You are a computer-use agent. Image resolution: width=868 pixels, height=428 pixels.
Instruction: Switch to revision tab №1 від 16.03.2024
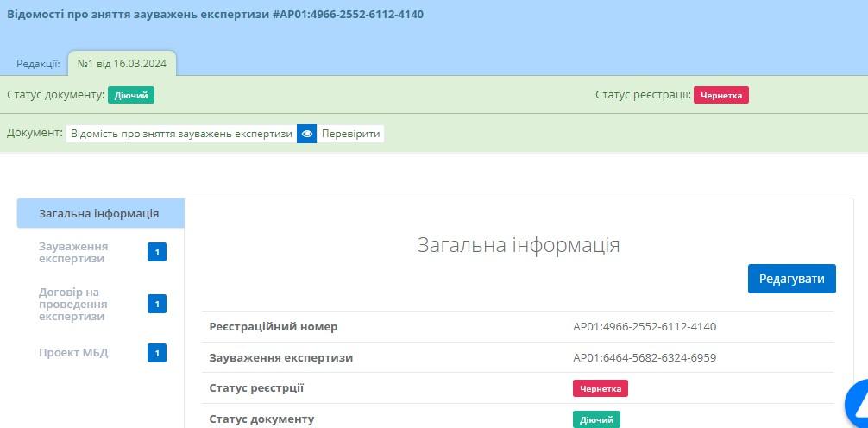pyautogui.click(x=122, y=63)
